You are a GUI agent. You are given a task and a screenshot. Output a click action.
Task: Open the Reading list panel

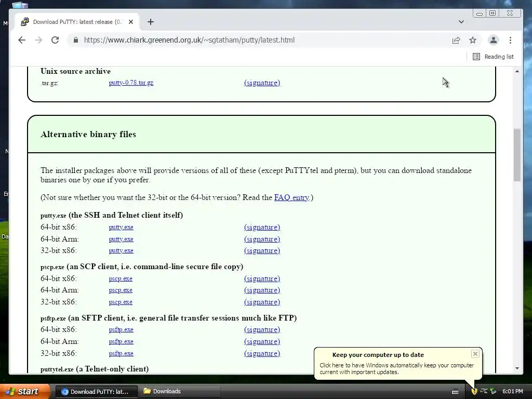tap(493, 57)
